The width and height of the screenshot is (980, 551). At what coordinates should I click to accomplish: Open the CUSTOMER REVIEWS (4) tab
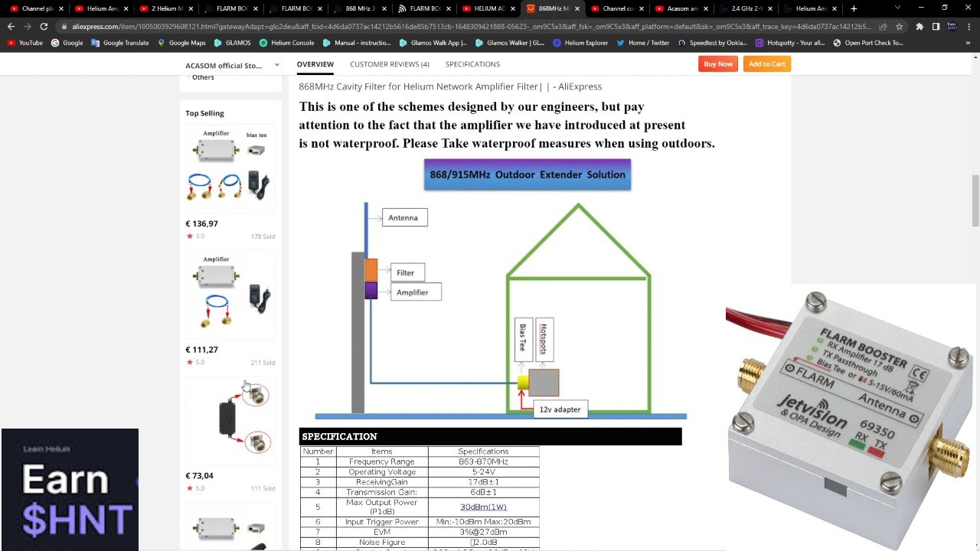tap(389, 64)
